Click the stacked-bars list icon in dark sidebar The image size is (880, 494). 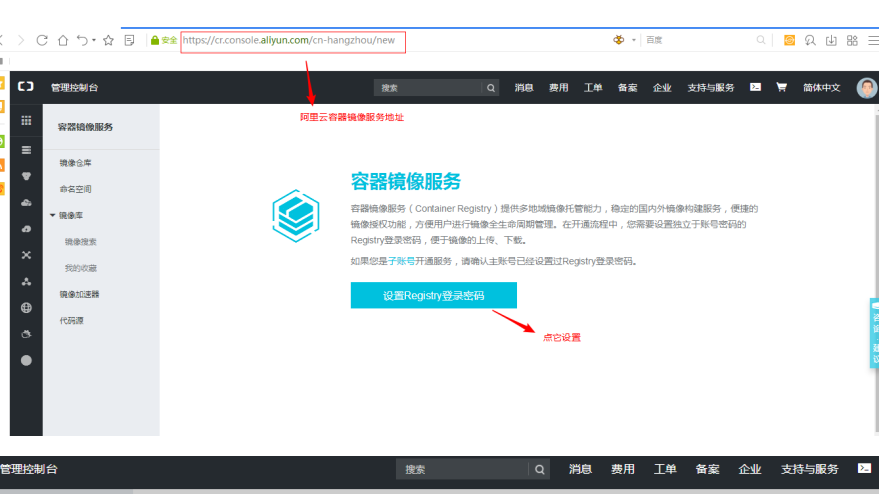point(26,150)
